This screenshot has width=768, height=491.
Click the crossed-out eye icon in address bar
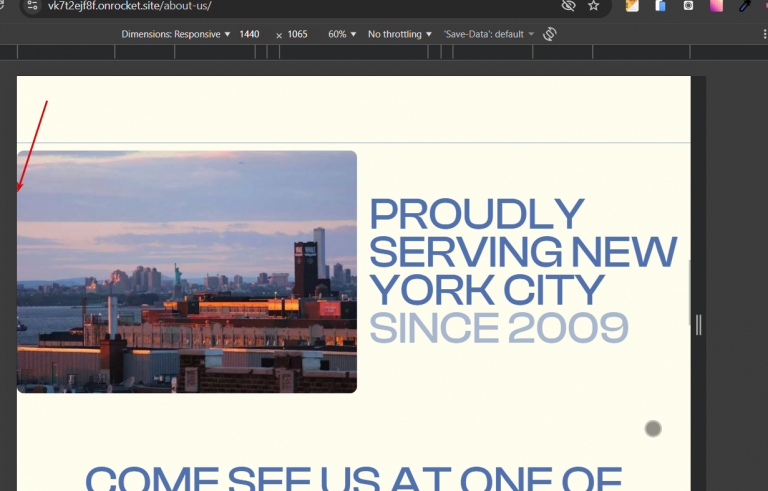pos(568,6)
